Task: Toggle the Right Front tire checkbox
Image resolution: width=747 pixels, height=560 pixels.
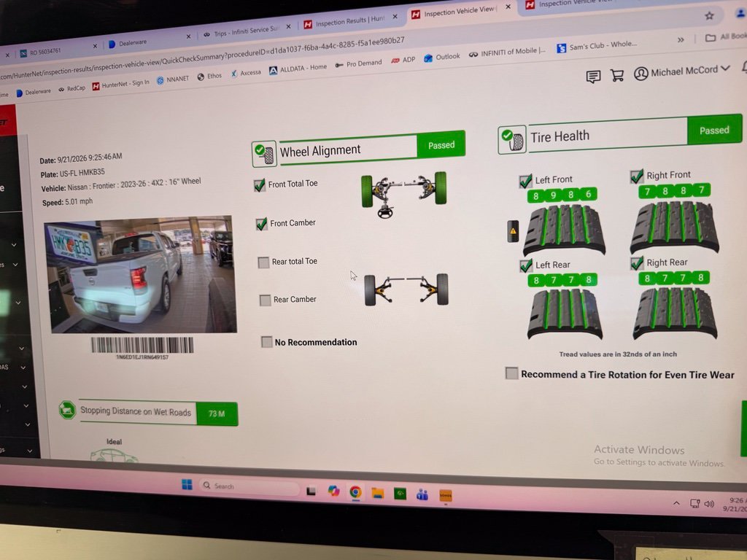Action: tap(636, 176)
